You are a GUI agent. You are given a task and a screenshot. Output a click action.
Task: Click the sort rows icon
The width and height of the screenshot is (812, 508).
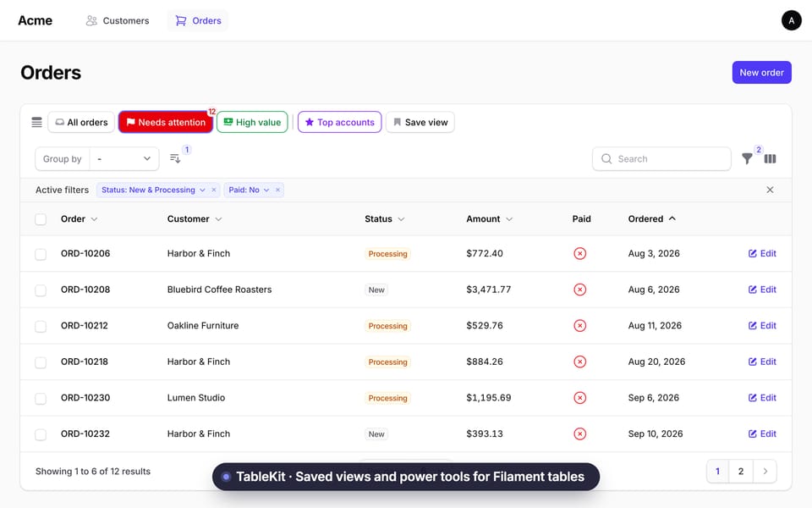click(x=176, y=158)
